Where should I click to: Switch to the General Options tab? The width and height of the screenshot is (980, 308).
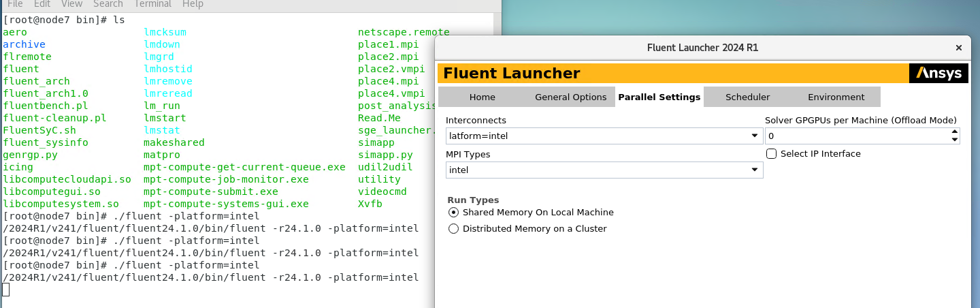pos(570,97)
